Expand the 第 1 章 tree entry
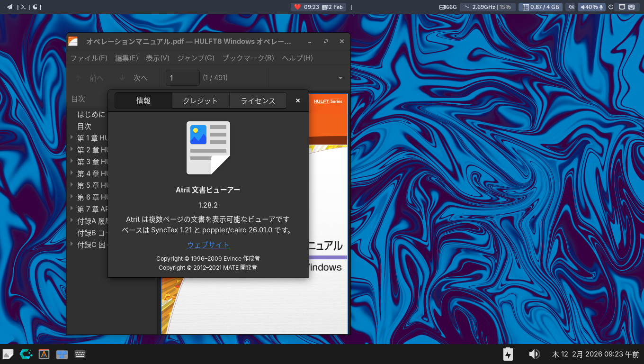This screenshot has height=364, width=644. [x=72, y=138]
